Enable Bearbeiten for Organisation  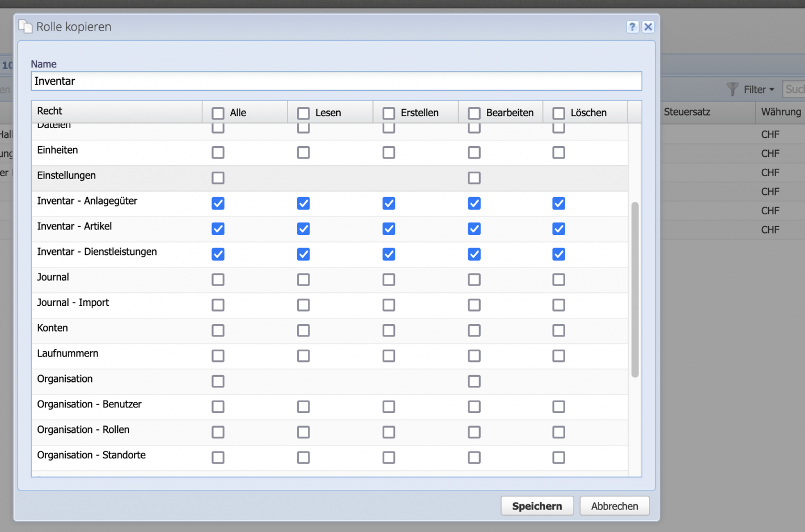click(x=474, y=381)
